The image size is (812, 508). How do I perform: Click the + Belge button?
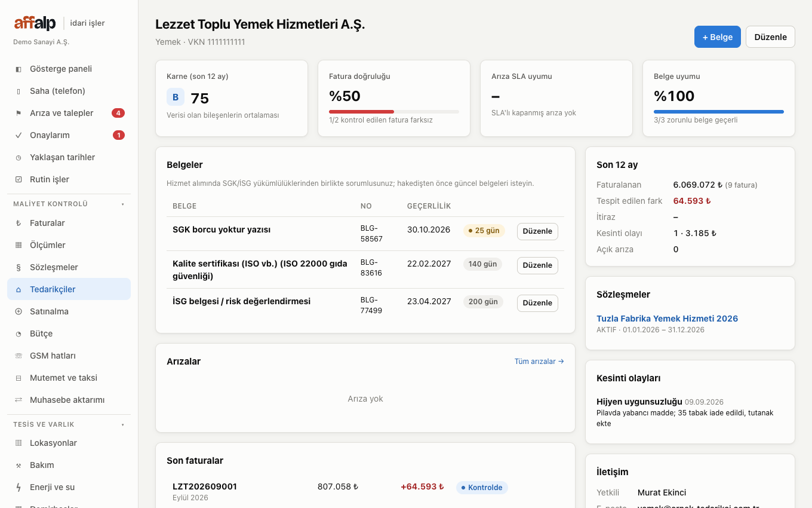click(x=718, y=37)
